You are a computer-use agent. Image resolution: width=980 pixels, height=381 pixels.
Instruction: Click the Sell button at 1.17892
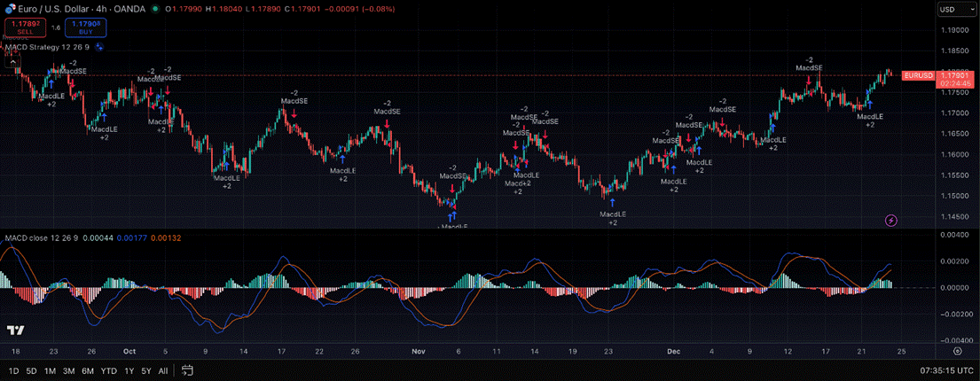tap(23, 27)
